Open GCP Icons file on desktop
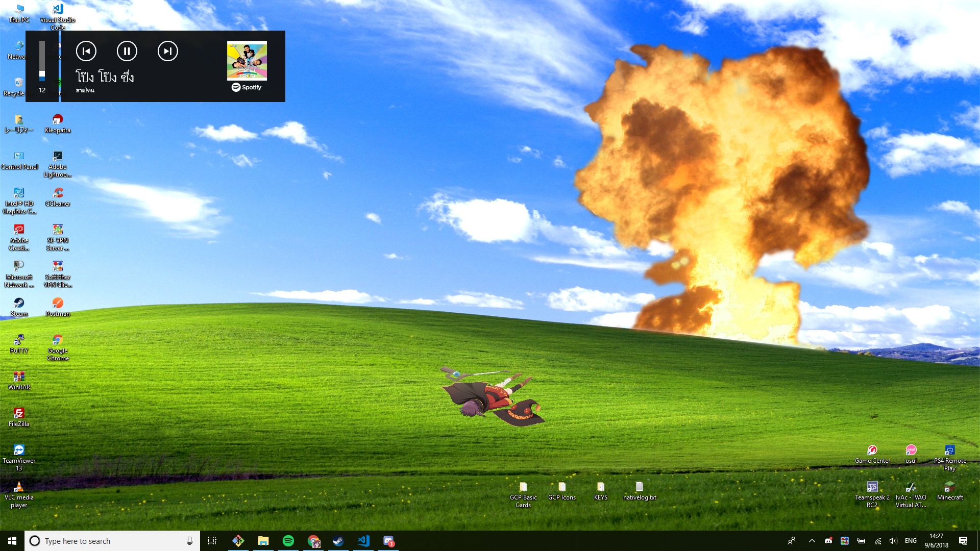 pyautogui.click(x=562, y=490)
